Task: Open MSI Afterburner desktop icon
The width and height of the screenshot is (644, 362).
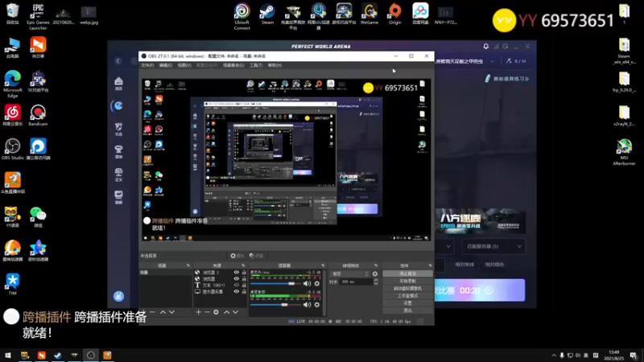Action: click(624, 152)
